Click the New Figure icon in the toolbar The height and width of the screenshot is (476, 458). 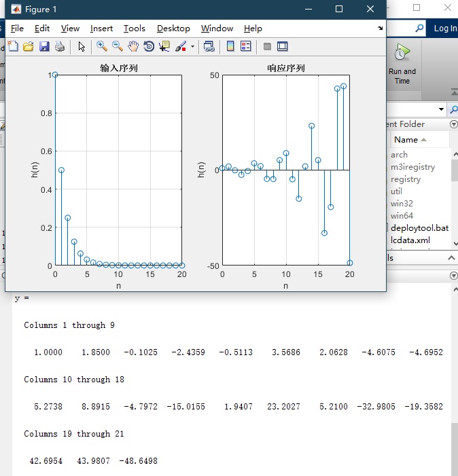tap(13, 46)
